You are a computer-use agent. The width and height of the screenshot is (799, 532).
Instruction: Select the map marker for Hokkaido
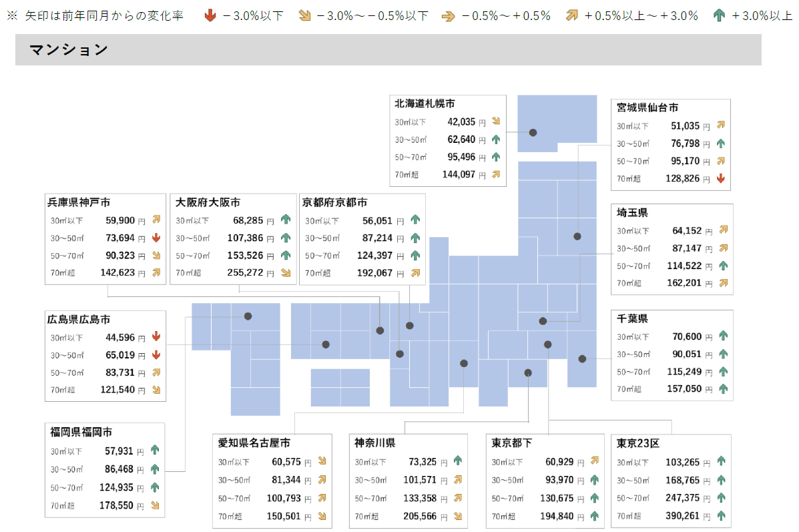(532, 132)
